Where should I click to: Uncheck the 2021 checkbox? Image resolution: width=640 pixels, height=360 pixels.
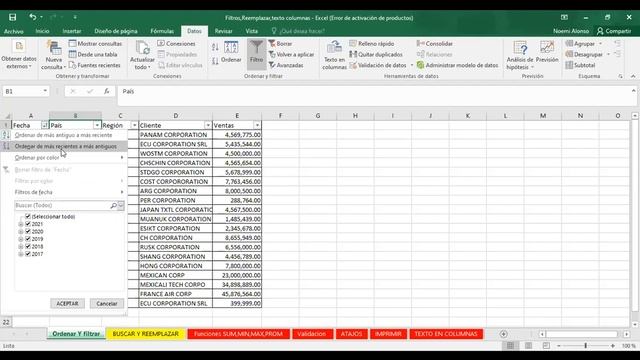28,224
